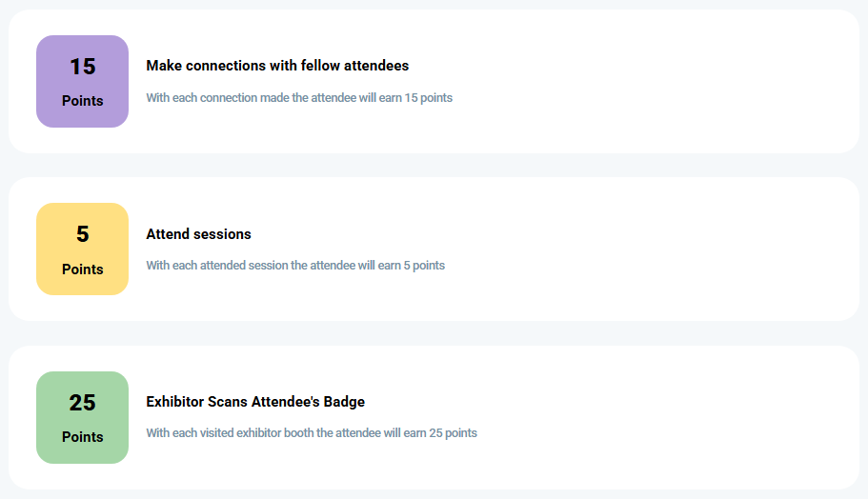The height and width of the screenshot is (499, 868).
Task: Click the 'Points' label in the purple badge
Action: (x=83, y=101)
